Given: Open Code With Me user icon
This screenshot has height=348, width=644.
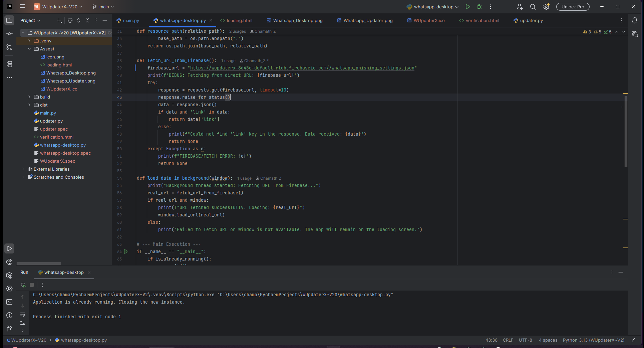Looking at the screenshot, I should coord(520,7).
